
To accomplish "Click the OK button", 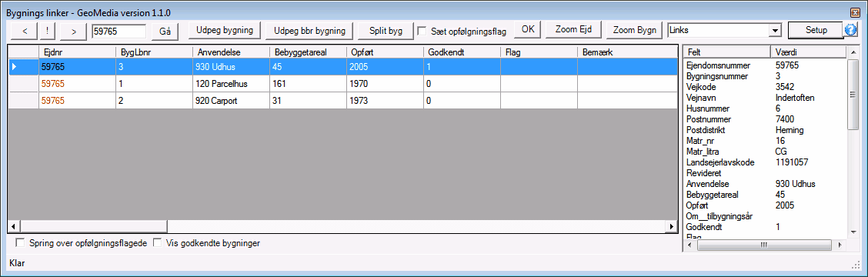I will click(528, 30).
